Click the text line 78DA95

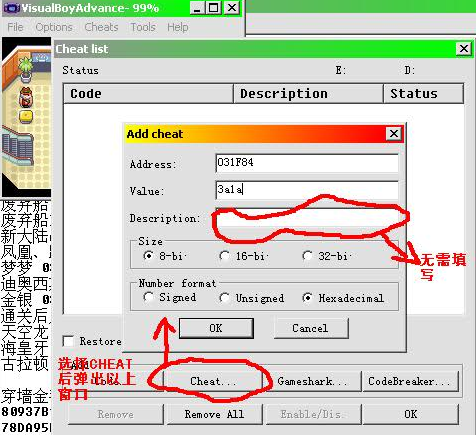pos(26,427)
